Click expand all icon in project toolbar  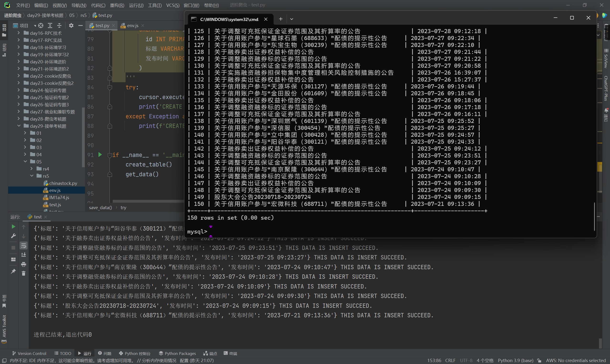pyautogui.click(x=50, y=25)
